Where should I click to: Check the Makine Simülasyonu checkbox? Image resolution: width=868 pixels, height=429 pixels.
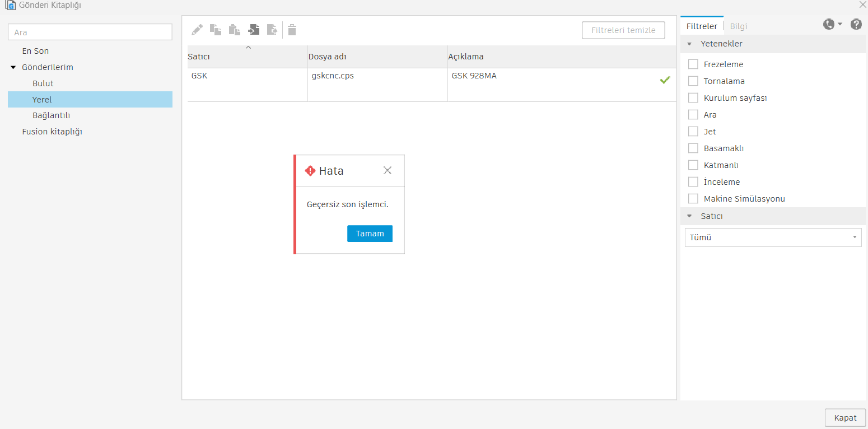[x=693, y=199]
